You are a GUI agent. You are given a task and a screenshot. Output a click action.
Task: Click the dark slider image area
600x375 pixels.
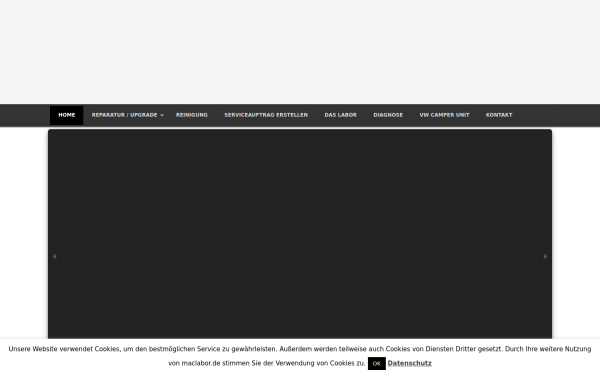(300, 234)
